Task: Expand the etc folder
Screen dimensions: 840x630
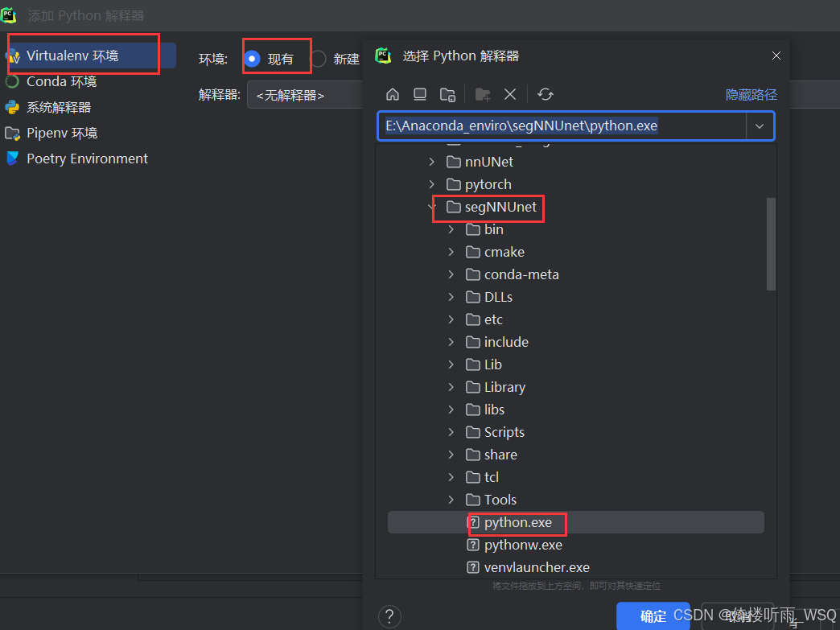Action: [x=451, y=319]
